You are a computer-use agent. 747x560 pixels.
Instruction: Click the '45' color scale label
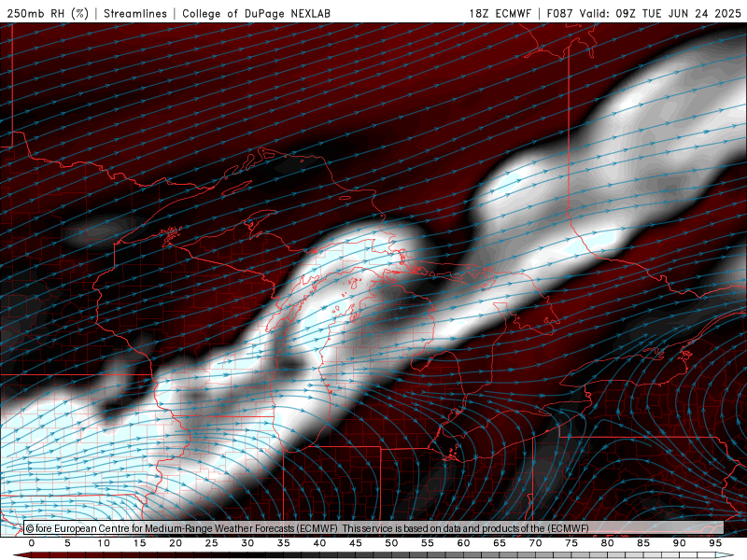(356, 543)
